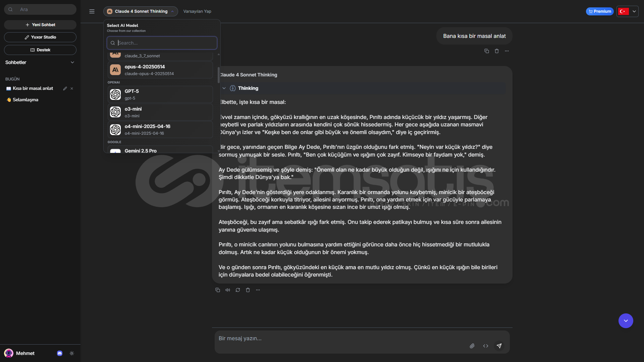Choose the Gemini 2.5 Pro model

coord(160,150)
